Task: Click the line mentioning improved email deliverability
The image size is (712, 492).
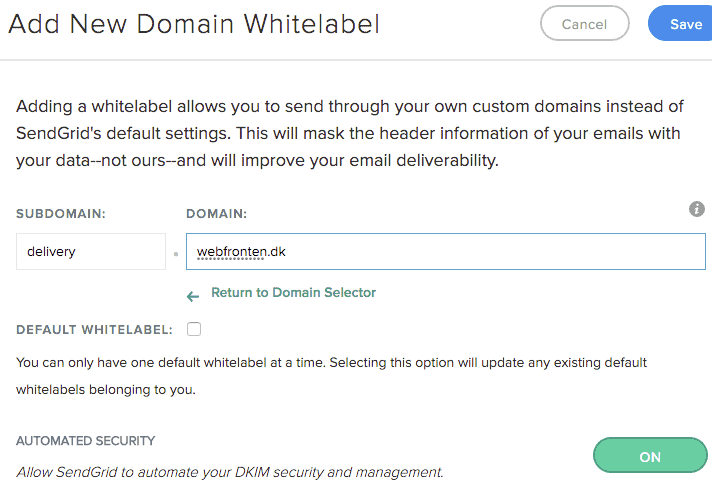Action: [257, 160]
